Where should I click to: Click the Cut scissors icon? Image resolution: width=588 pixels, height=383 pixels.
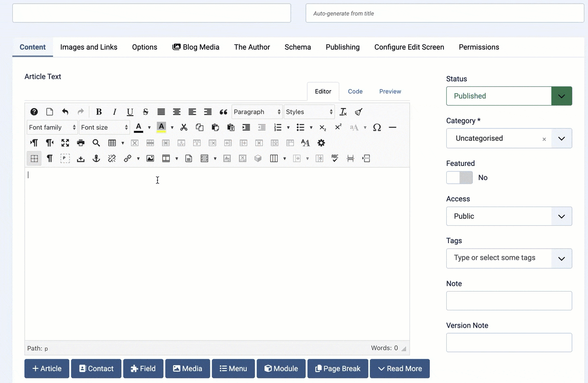click(x=184, y=128)
